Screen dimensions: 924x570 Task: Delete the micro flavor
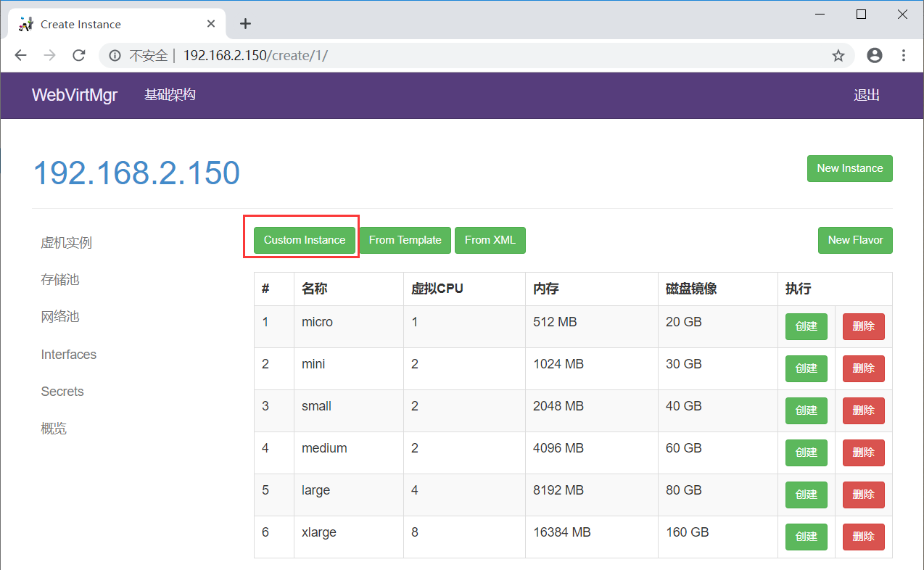click(x=864, y=326)
